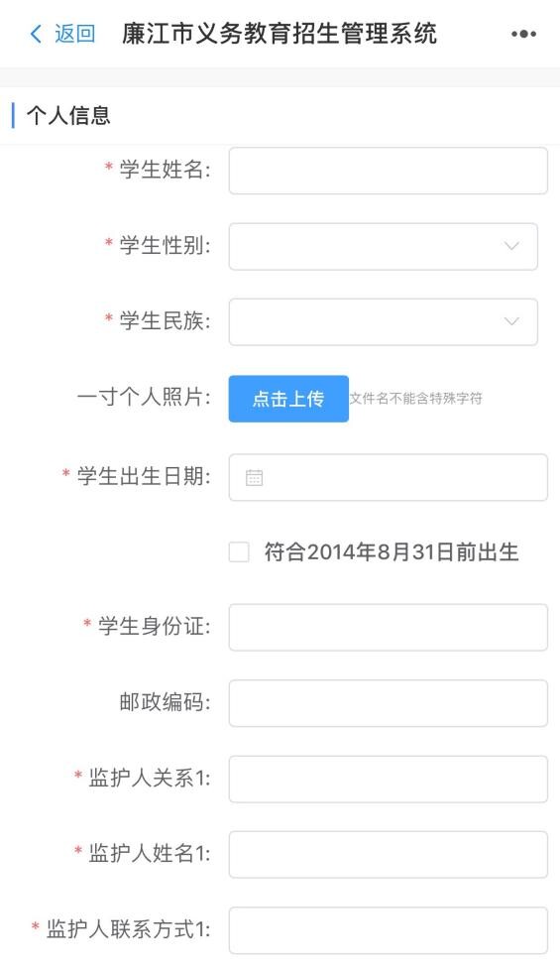
Task: Focus the 学生身份证 input field
Action: click(388, 627)
